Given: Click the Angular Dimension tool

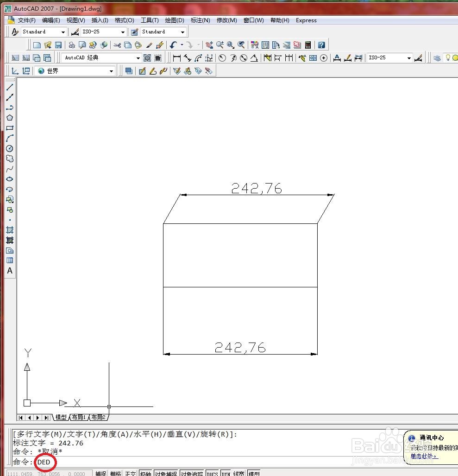Looking at the screenshot, I should [x=254, y=57].
